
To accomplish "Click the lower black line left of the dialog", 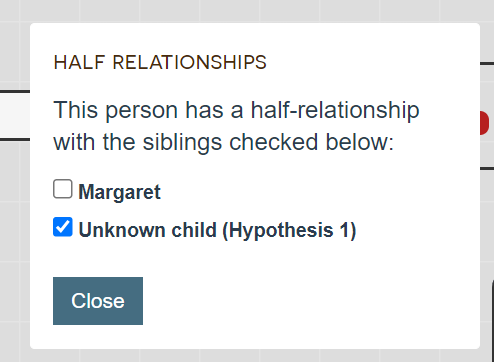I will pos(15,139).
